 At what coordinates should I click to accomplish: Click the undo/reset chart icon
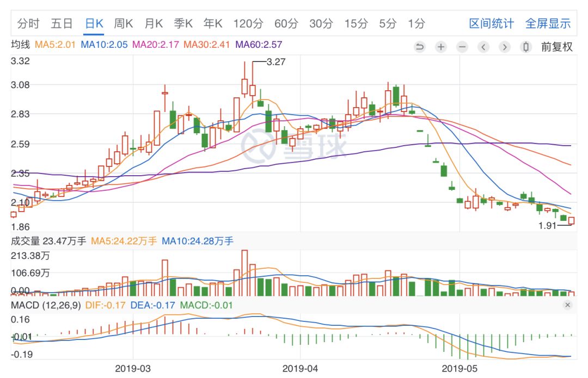420,47
